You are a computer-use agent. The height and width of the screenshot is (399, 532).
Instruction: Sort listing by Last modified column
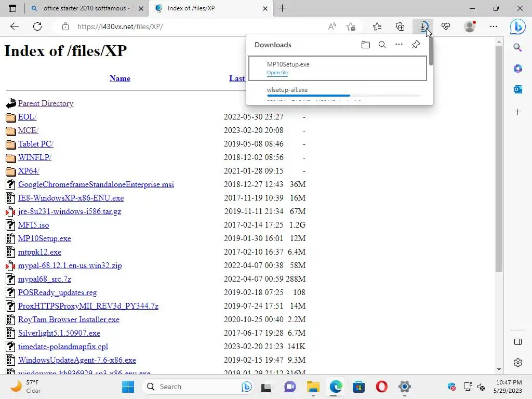click(237, 78)
